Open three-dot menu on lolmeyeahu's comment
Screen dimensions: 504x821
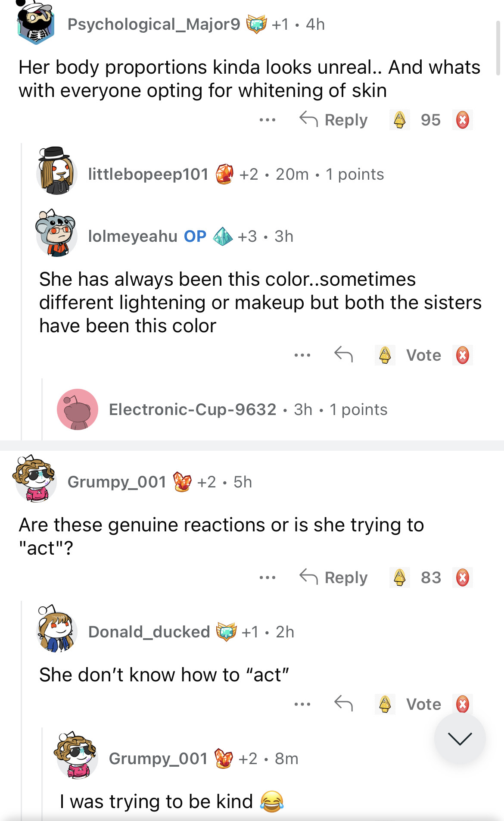(x=302, y=355)
